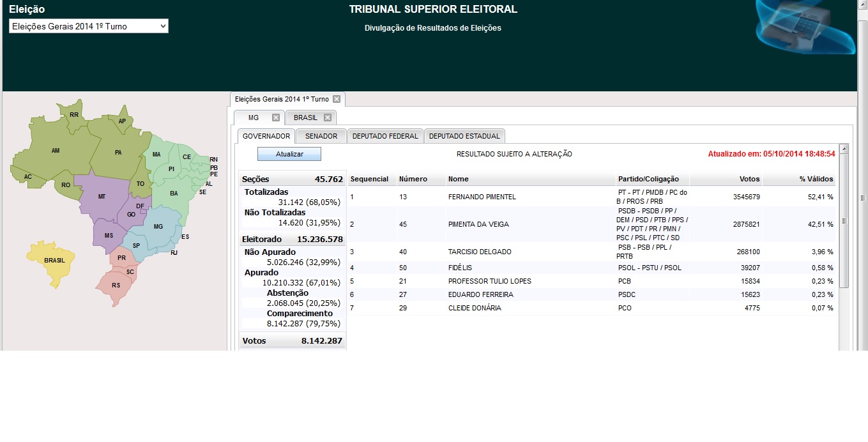
Task: Open the Eleição selection dropdown
Action: click(x=89, y=26)
